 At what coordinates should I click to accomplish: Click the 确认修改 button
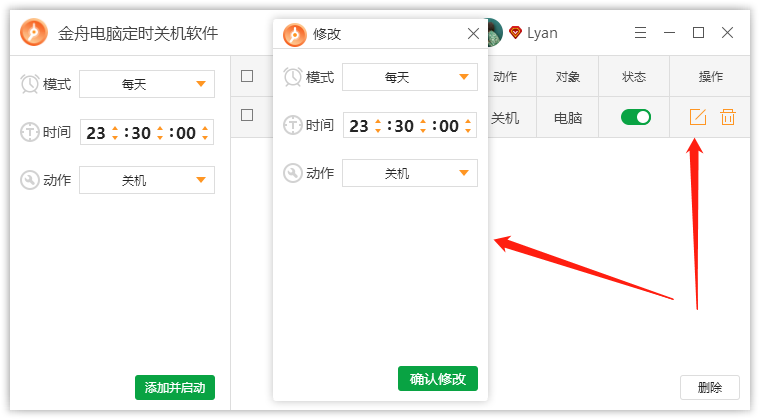point(438,378)
